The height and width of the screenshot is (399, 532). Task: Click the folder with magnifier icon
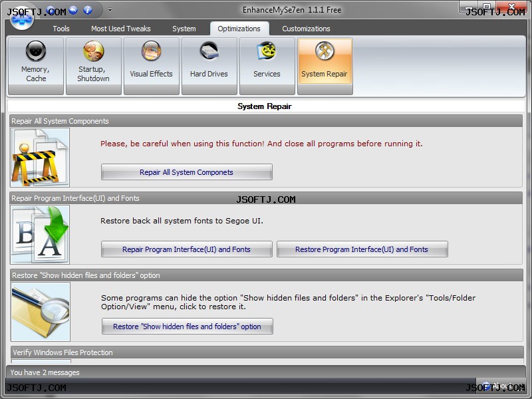[x=41, y=312]
